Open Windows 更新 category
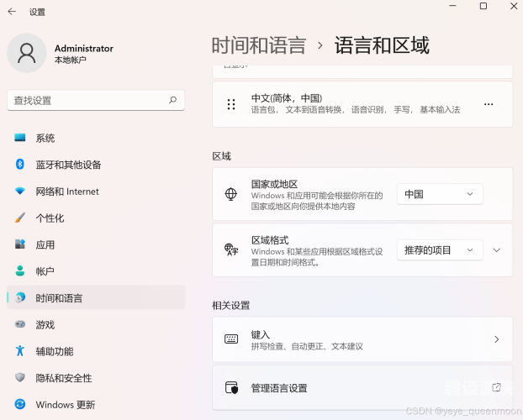 [96, 404]
